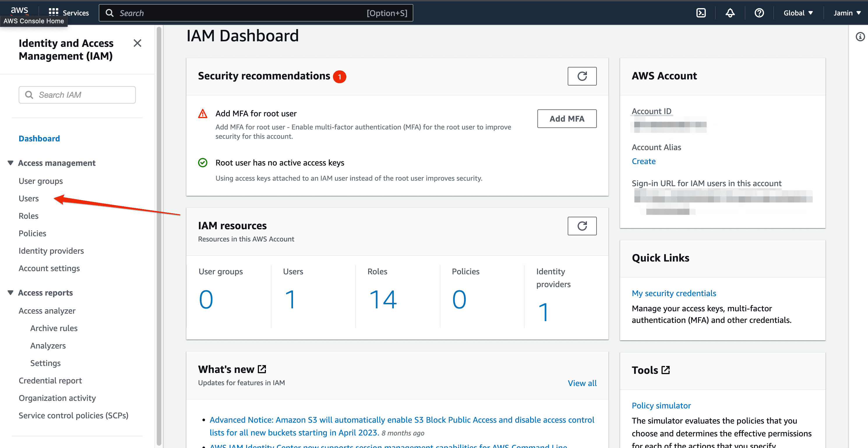The width and height of the screenshot is (868, 448).
Task: Select Users in the IAM sidebar
Action: [x=29, y=198]
